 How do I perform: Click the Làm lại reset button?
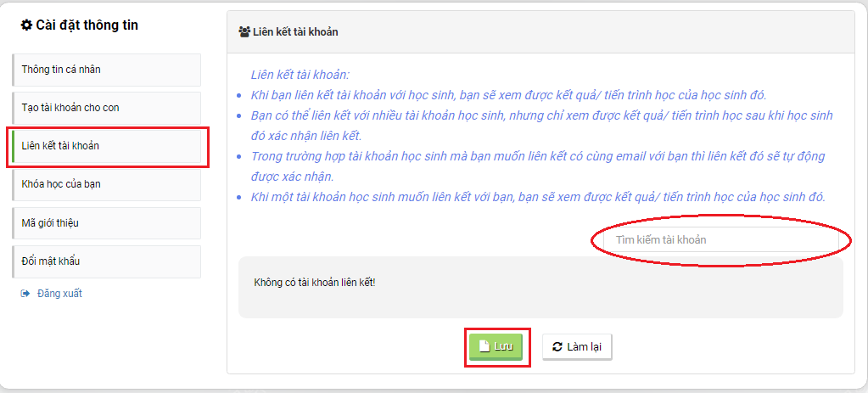point(577,347)
